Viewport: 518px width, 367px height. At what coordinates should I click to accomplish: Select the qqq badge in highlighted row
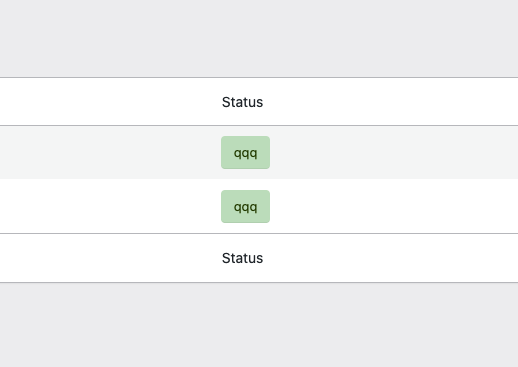pyautogui.click(x=245, y=152)
